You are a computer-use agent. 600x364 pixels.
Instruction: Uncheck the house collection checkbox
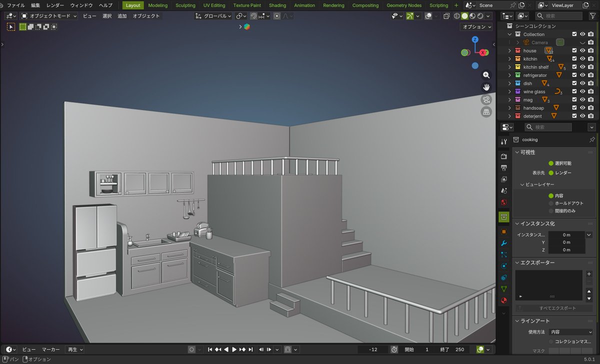coord(574,50)
